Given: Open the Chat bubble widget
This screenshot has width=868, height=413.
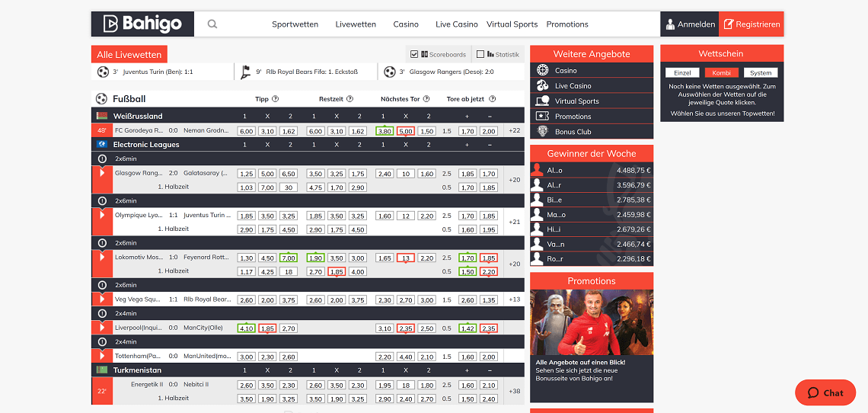Looking at the screenshot, I should [x=825, y=392].
